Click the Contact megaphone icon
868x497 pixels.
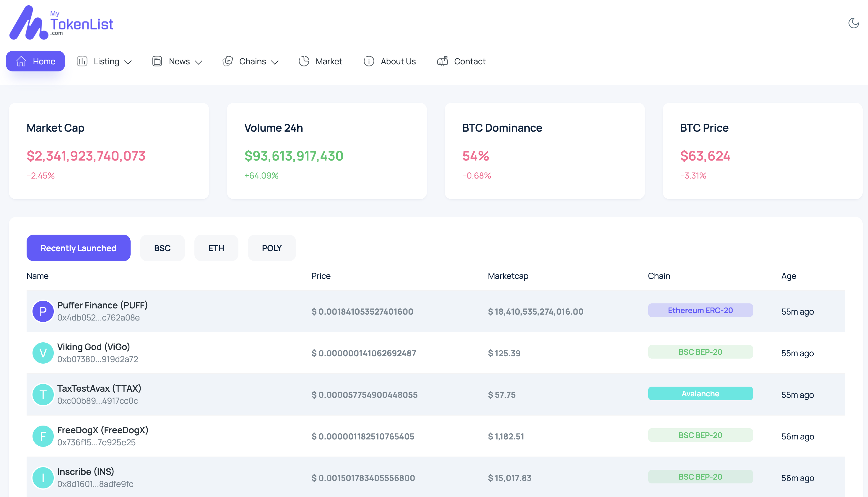click(442, 61)
